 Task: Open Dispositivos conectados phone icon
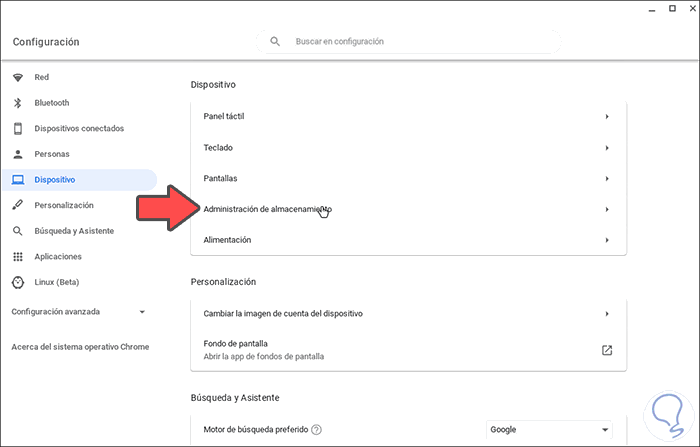[x=17, y=128]
